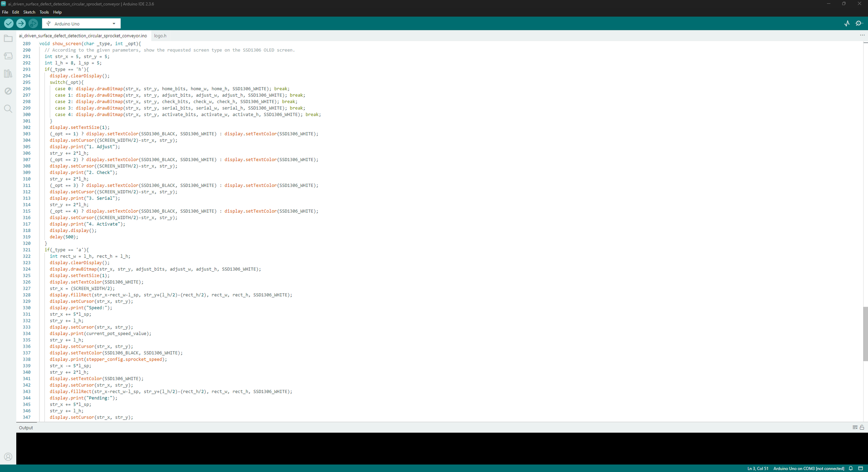This screenshot has height=472, width=868.
Task: Toggle the output panel lock icon
Action: [x=862, y=428]
